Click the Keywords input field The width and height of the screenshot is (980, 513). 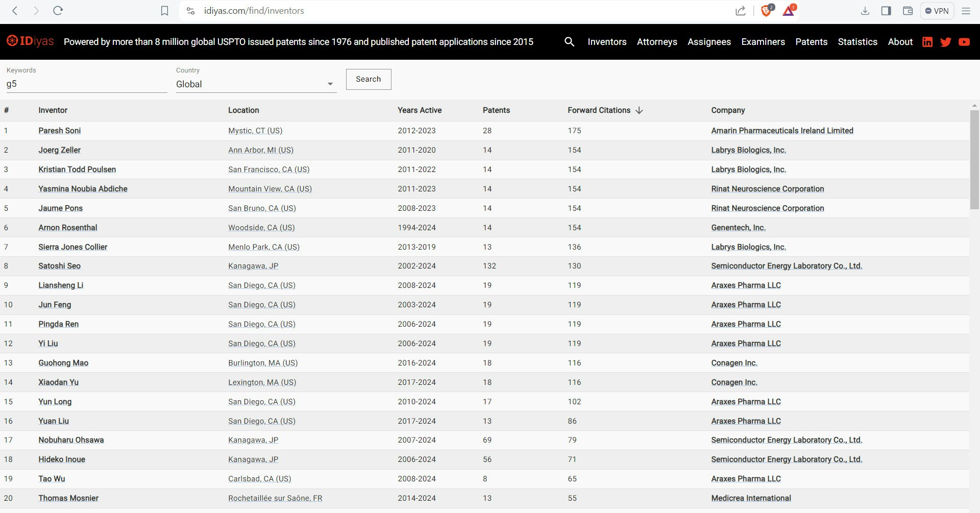coord(87,84)
